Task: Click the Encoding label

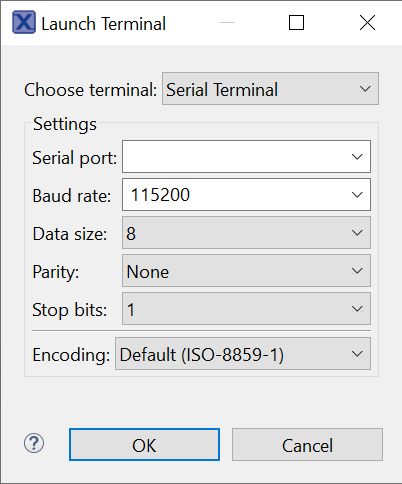Action: tap(71, 355)
